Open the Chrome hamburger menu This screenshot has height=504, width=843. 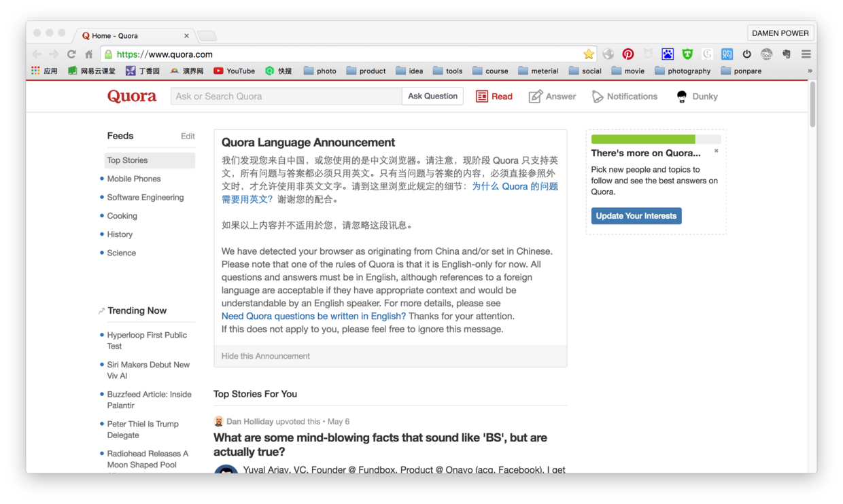click(806, 54)
